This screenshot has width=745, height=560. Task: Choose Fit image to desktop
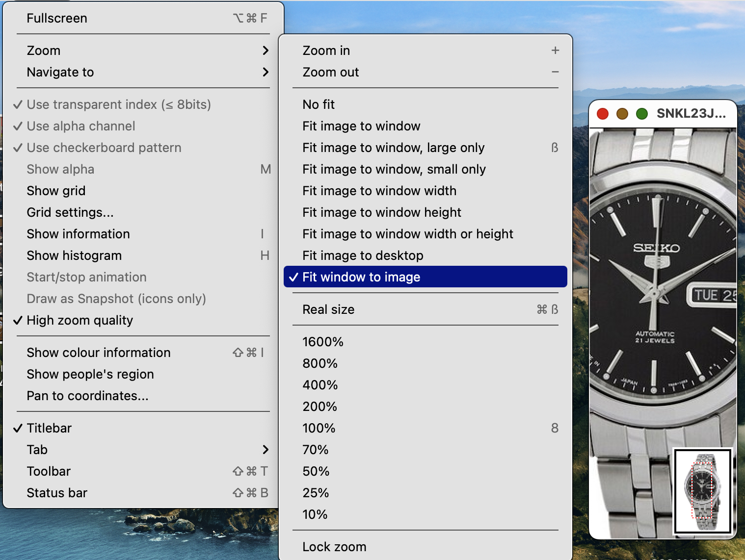click(x=363, y=255)
